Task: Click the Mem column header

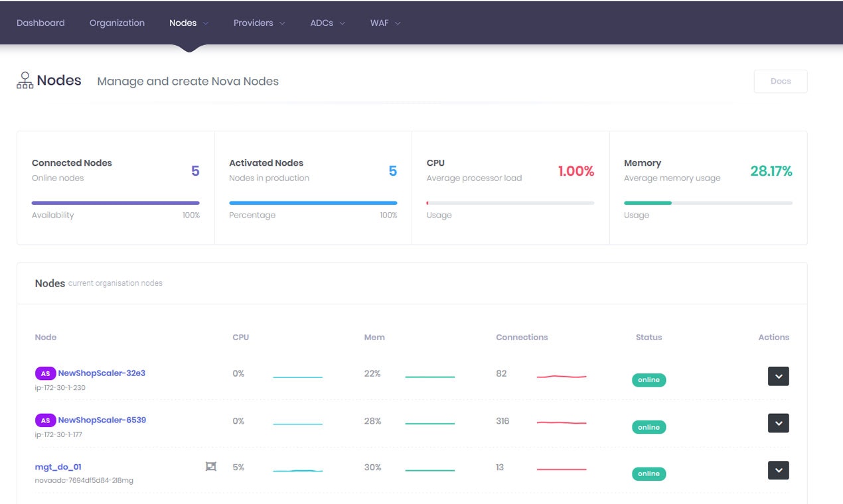Action: click(374, 338)
